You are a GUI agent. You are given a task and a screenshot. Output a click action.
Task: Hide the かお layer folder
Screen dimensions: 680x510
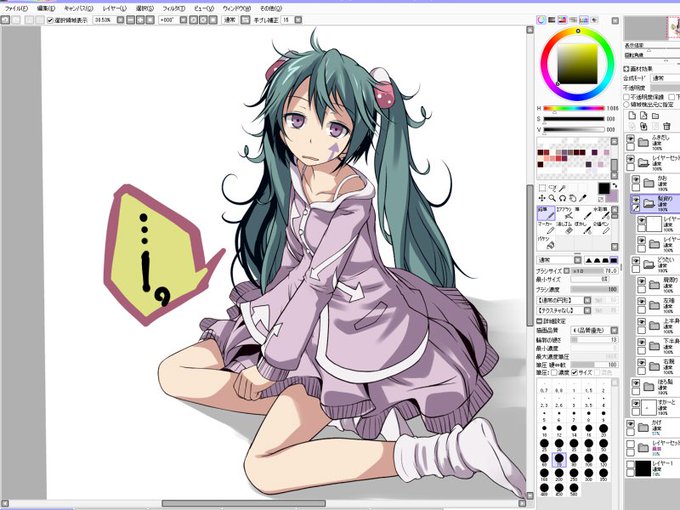[636, 179]
